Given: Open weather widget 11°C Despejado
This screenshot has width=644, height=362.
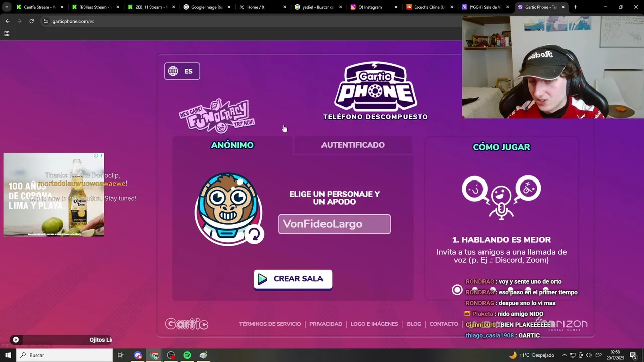Looking at the screenshot, I should (x=532, y=355).
